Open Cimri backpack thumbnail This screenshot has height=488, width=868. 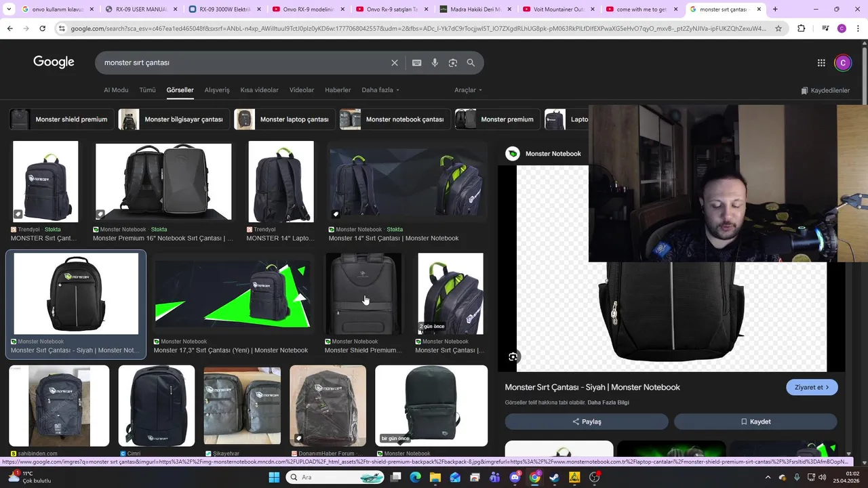pyautogui.click(x=157, y=406)
